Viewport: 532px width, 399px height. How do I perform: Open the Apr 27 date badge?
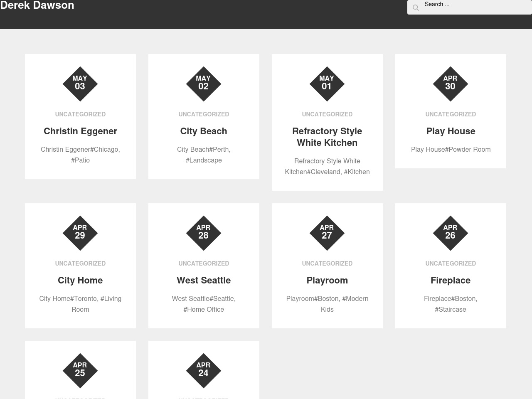pyautogui.click(x=327, y=233)
